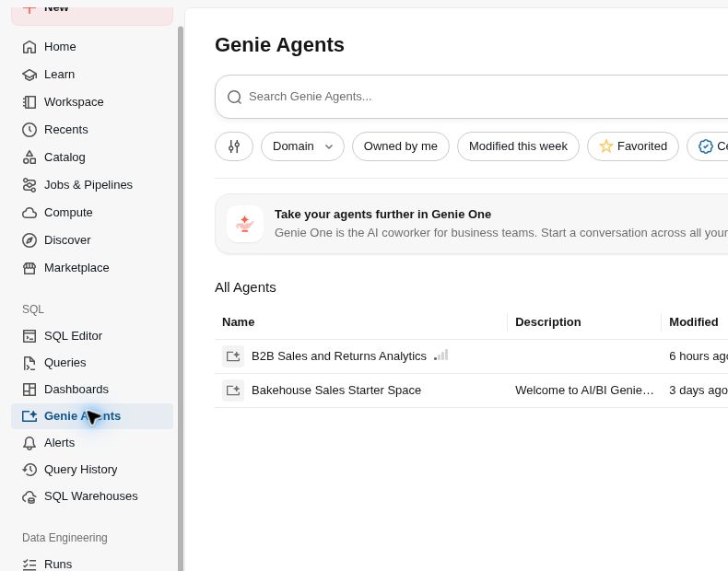
Task: Toggle the Modified this week filter
Action: (x=518, y=146)
